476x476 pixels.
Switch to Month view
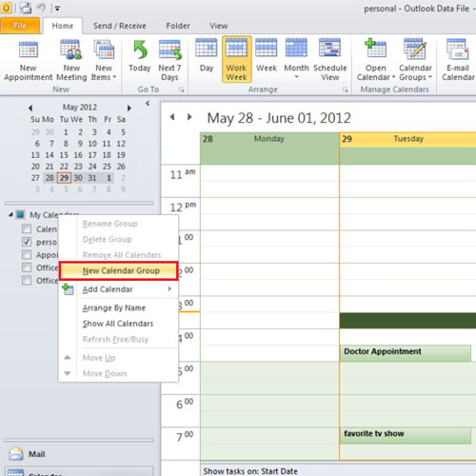(x=296, y=59)
